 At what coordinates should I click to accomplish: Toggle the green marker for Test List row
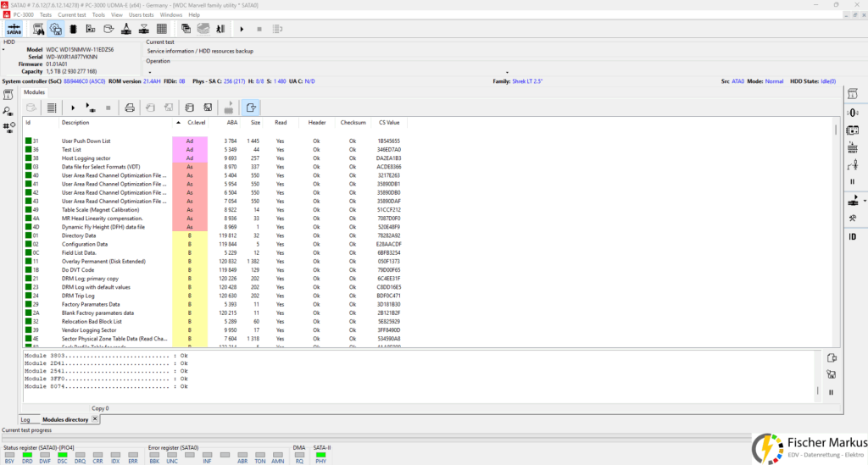point(28,149)
